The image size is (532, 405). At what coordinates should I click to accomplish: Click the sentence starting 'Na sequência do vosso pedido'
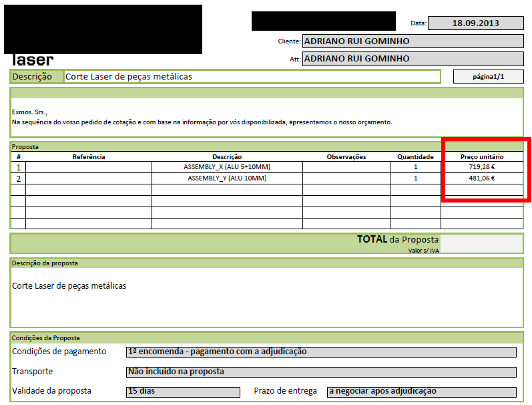click(202, 122)
